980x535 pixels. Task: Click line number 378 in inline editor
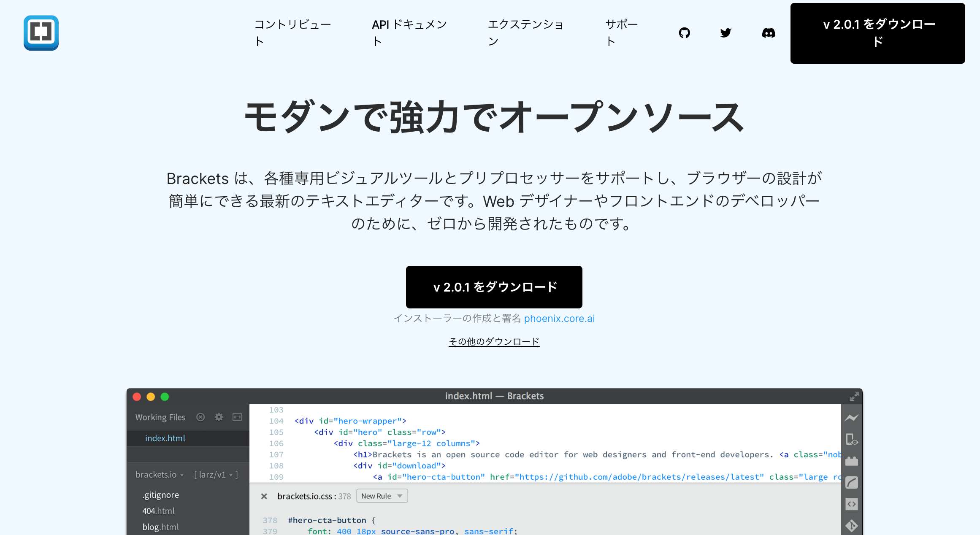[x=270, y=520]
